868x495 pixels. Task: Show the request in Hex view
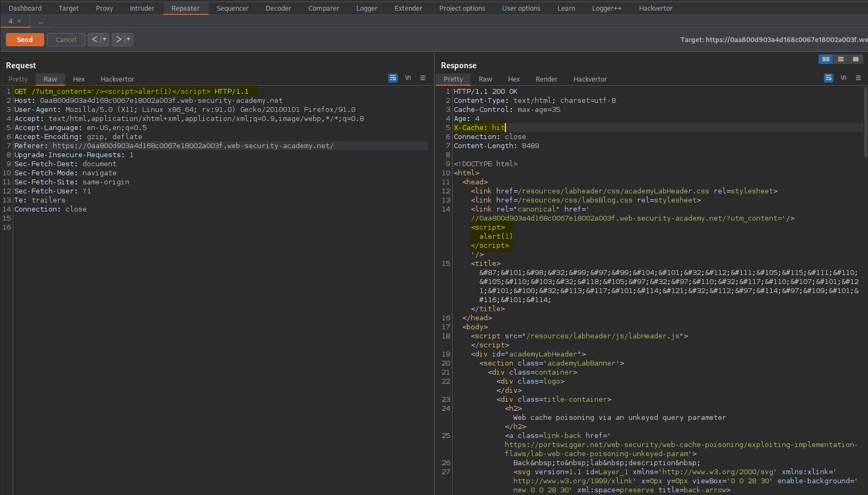(79, 79)
